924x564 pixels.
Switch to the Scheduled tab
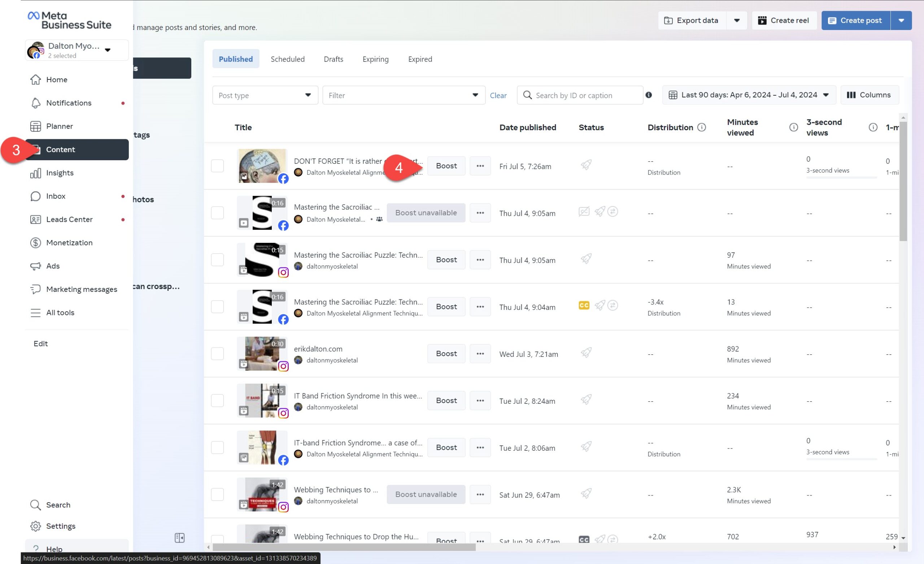[288, 59]
